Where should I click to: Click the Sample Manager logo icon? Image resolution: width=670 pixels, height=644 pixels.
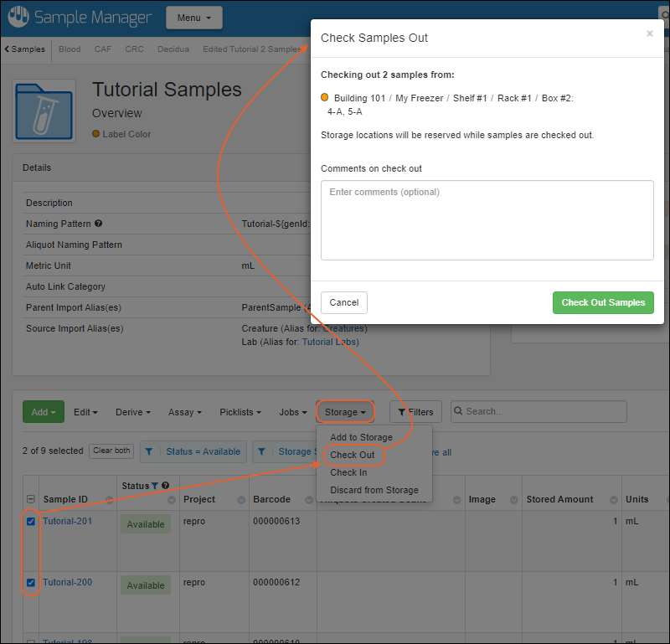pos(18,18)
